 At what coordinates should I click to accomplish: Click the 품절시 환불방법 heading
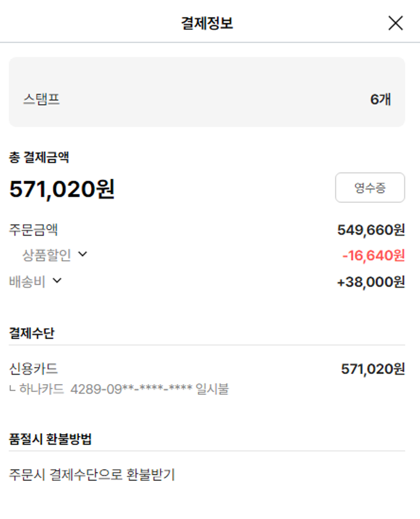click(x=50, y=439)
